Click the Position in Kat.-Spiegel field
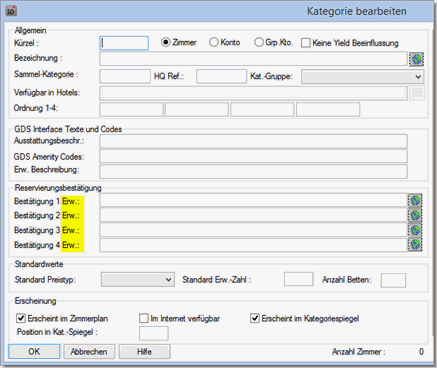 pyautogui.click(x=154, y=333)
